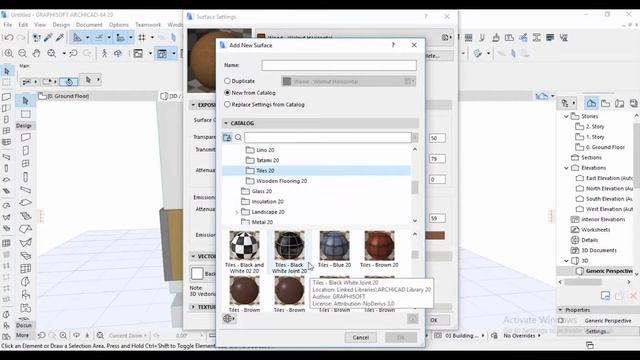Open the Document menu

pos(89,24)
